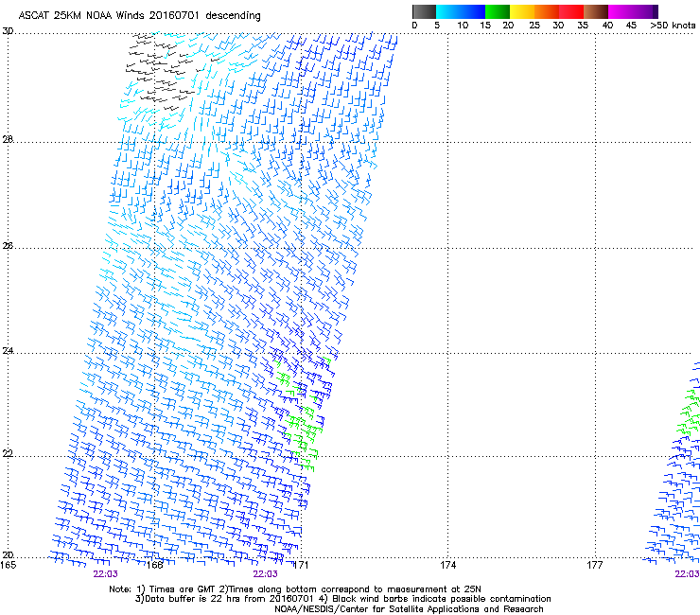
Task: Click the purple 22:03 time beside longitude 171
Action: tap(265, 574)
